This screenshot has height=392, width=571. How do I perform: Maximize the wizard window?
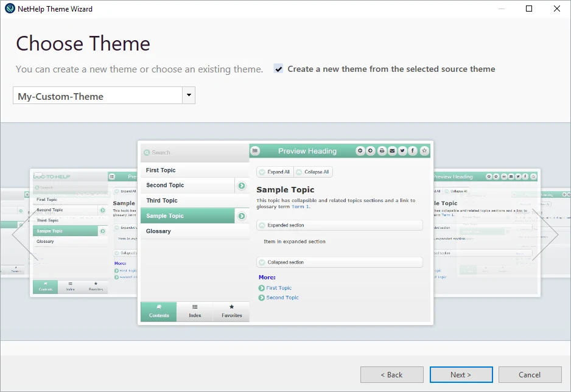pyautogui.click(x=529, y=9)
